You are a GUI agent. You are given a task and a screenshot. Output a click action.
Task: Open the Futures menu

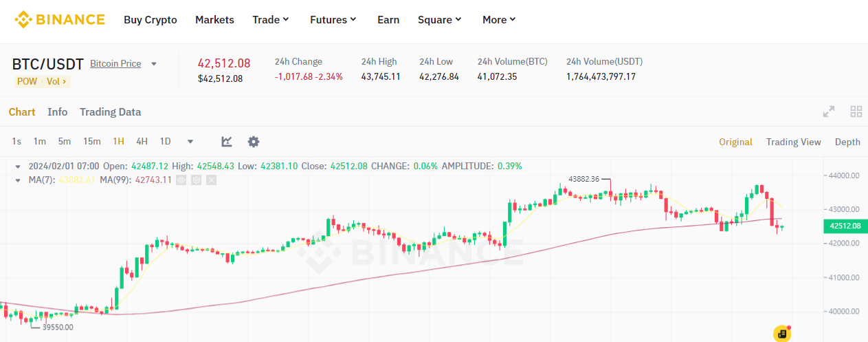[x=333, y=20]
